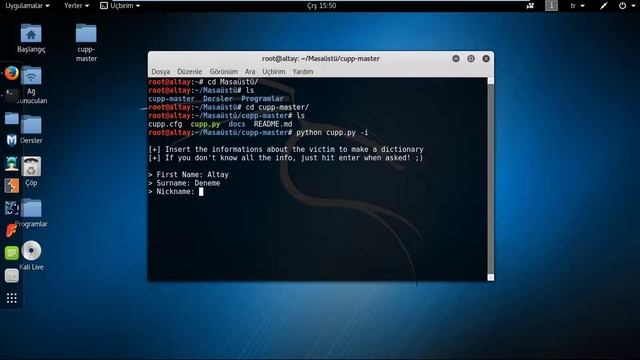This screenshot has width=640, height=360.
Task: Close the terminal window
Action: click(x=486, y=58)
